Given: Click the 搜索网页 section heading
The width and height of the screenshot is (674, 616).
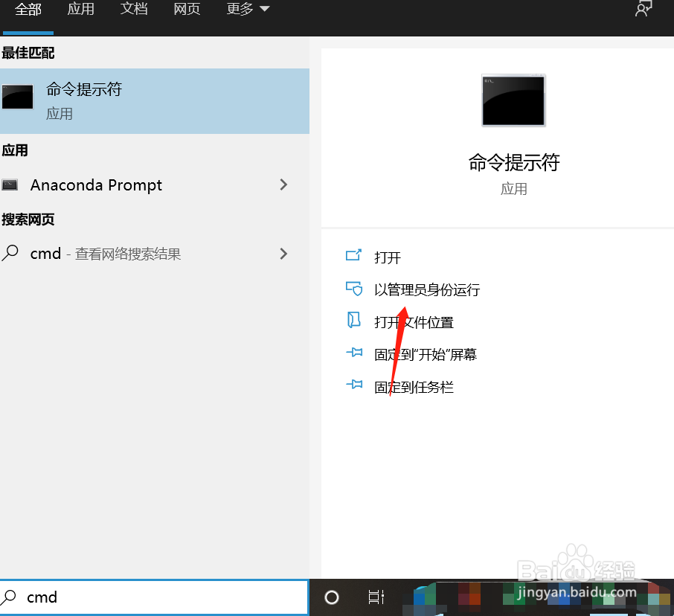Looking at the screenshot, I should (x=28, y=219).
